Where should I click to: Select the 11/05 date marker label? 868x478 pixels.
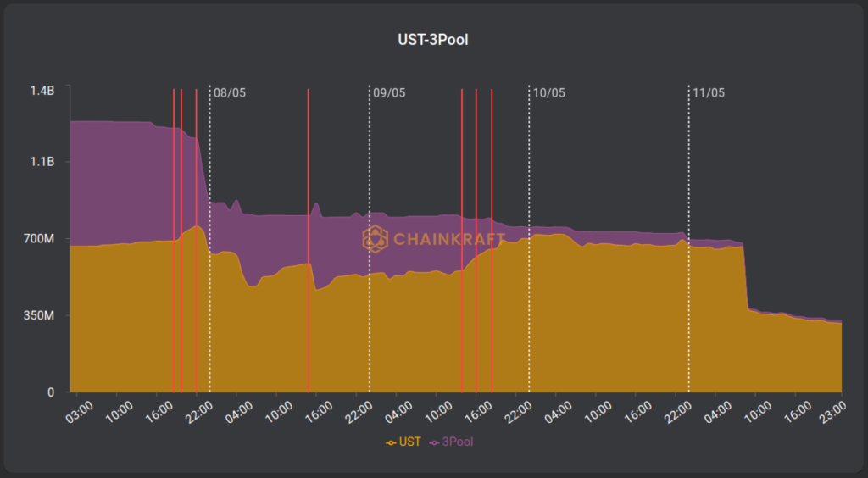[709, 93]
